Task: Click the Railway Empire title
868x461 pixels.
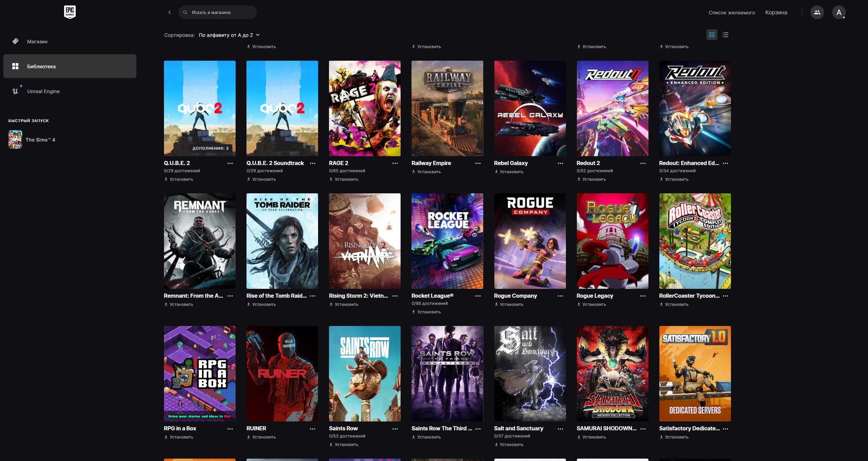Action: (x=431, y=163)
